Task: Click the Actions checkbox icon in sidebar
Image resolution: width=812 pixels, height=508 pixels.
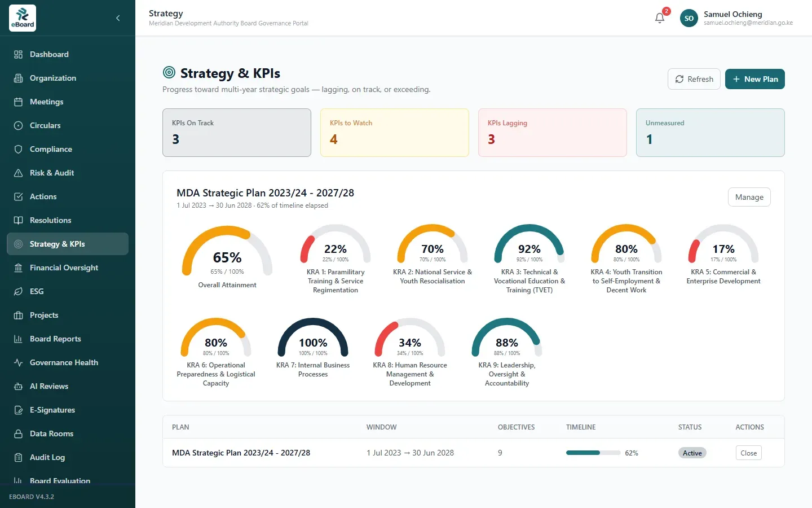Action: pyautogui.click(x=19, y=196)
